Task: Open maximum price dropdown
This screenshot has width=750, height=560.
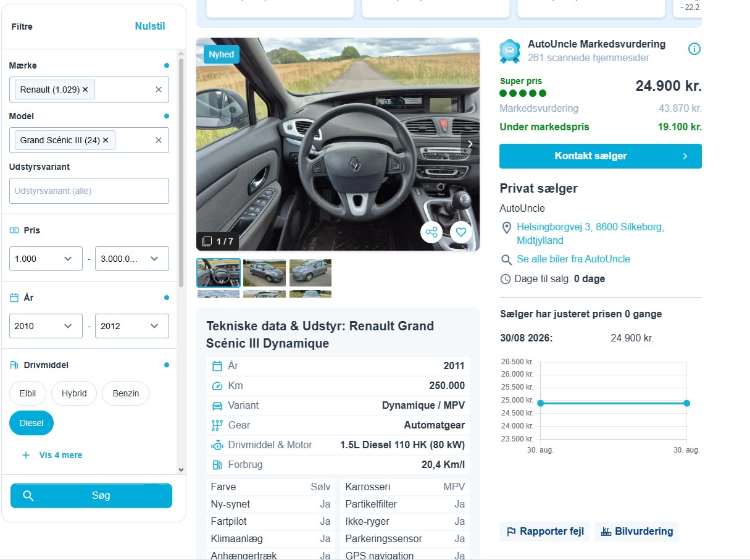Action: pos(131,259)
